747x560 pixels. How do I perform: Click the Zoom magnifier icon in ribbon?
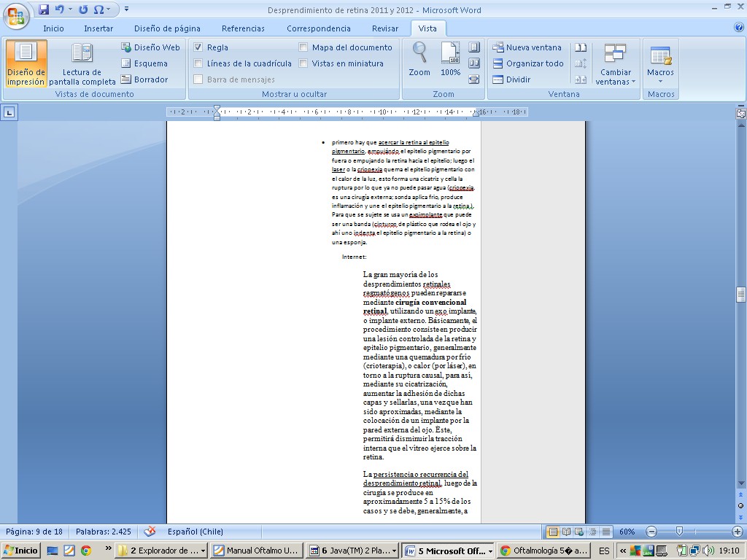pos(419,58)
